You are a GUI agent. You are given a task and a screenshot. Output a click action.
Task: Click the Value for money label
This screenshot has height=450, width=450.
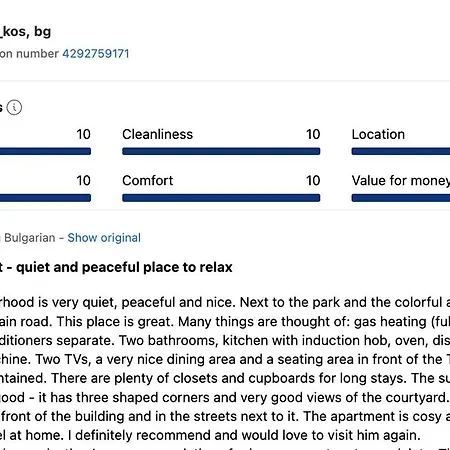coord(401,181)
